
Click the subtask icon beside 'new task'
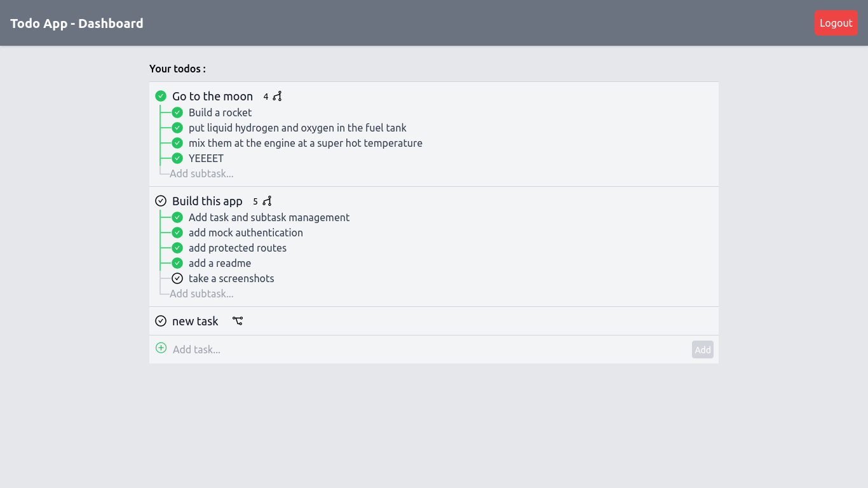238,321
